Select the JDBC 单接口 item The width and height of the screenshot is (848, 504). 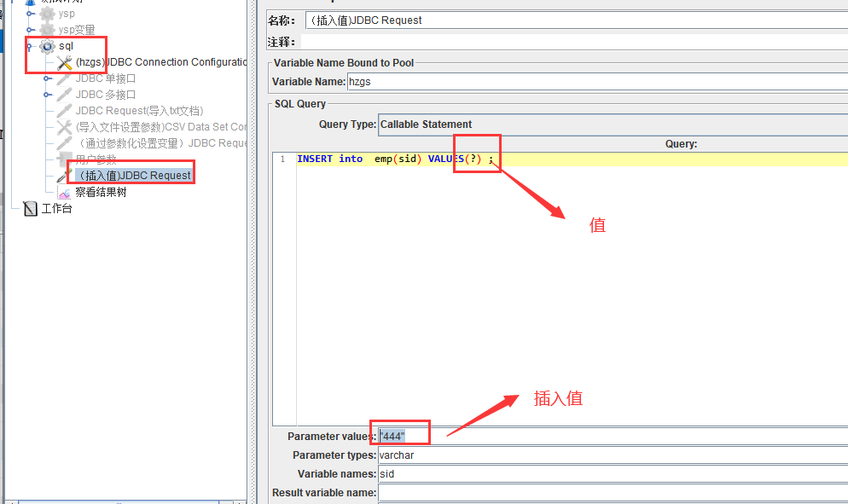[106, 78]
